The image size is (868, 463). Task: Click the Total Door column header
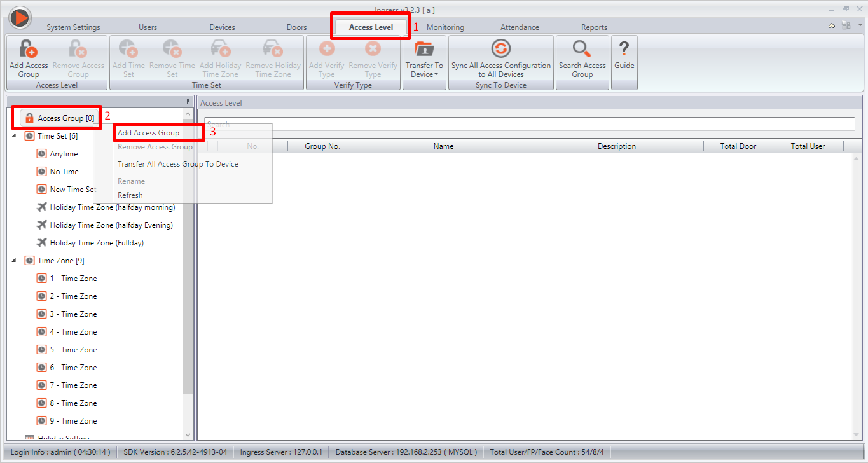[738, 146]
